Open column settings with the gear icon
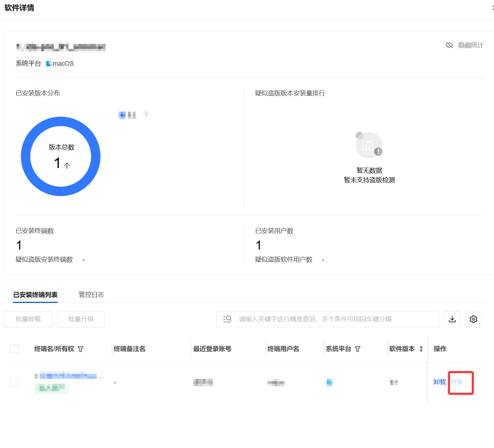Viewport: 494px width, 448px height. [x=473, y=319]
